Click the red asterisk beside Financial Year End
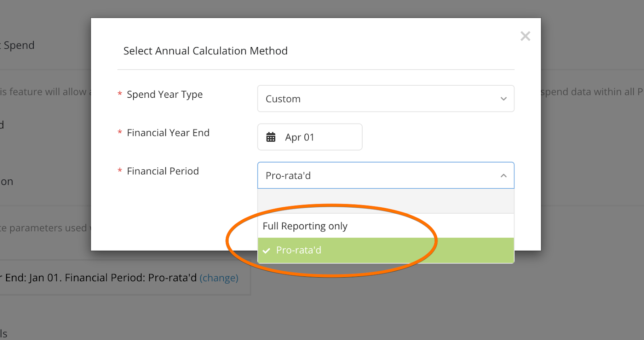The height and width of the screenshot is (340, 644). pos(120,132)
